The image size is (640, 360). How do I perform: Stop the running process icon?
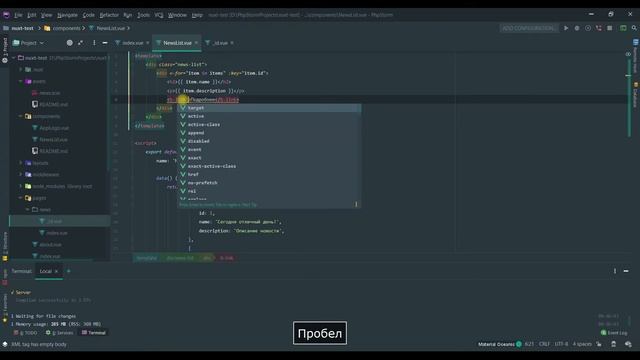pyautogui.click(x=609, y=28)
